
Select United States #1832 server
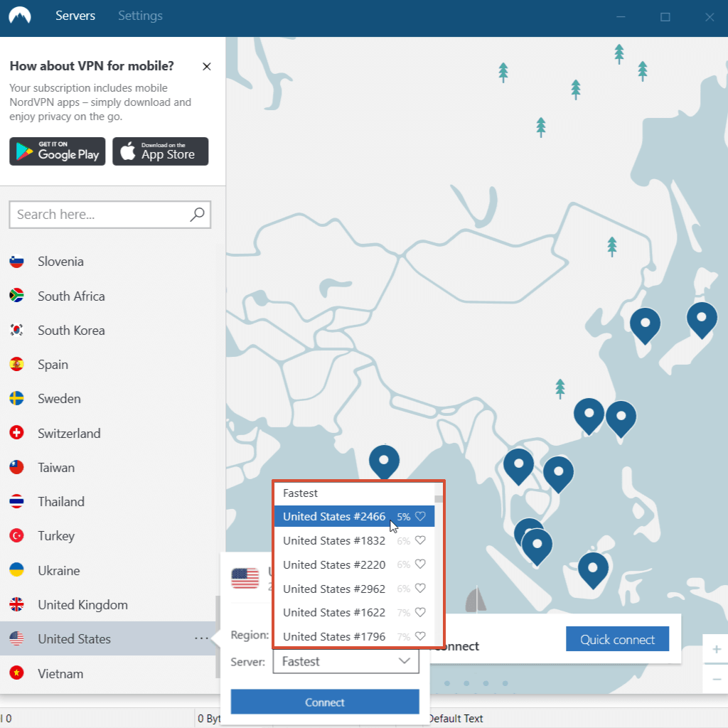pyautogui.click(x=354, y=540)
